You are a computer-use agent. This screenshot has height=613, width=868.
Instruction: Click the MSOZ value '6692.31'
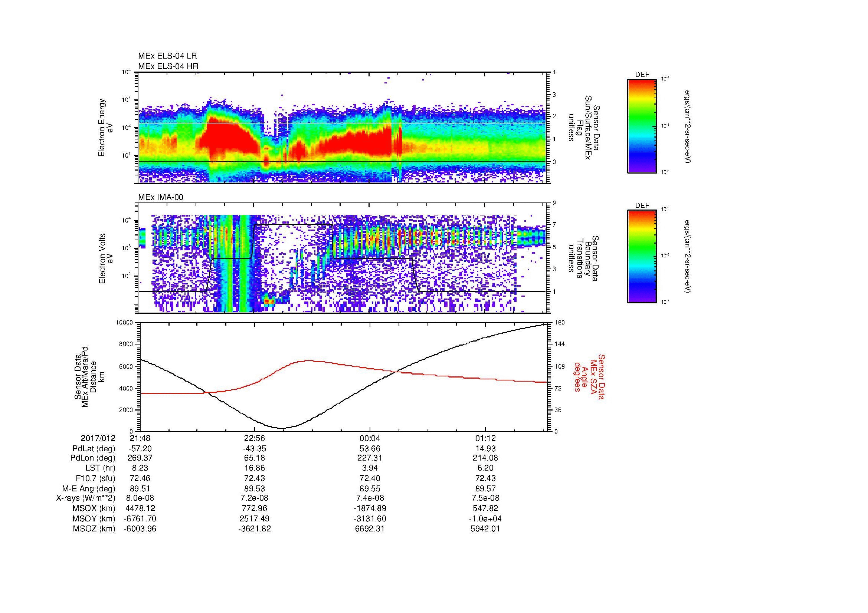pos(370,529)
